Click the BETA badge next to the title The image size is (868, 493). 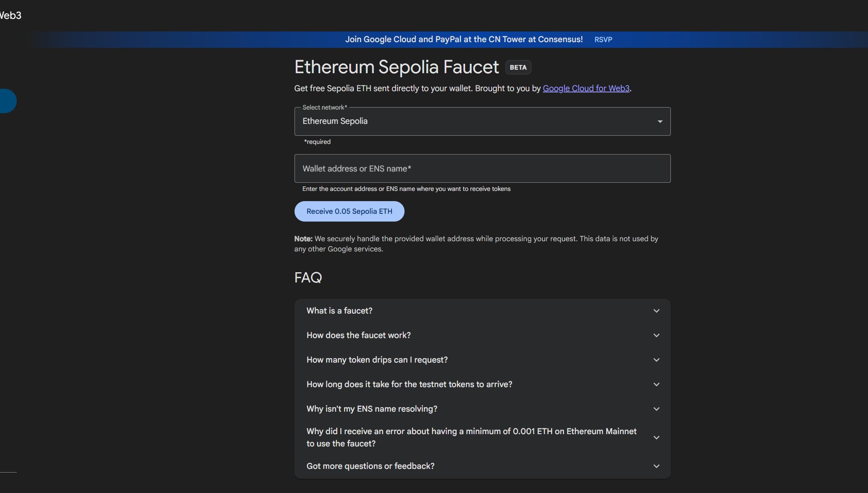click(x=518, y=67)
